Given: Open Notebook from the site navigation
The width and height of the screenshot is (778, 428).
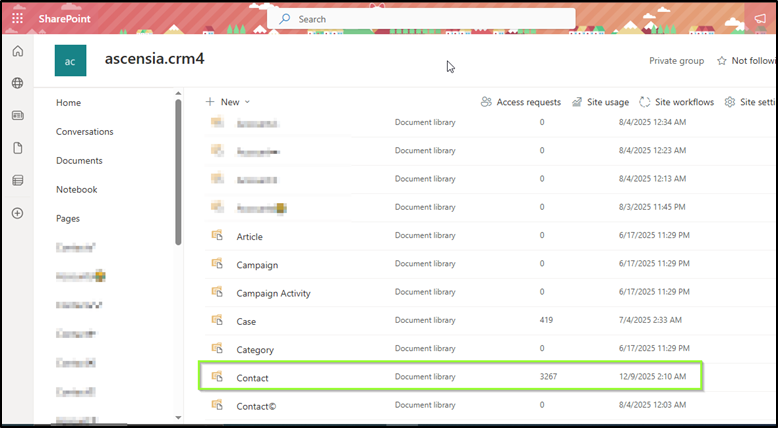Looking at the screenshot, I should [76, 190].
